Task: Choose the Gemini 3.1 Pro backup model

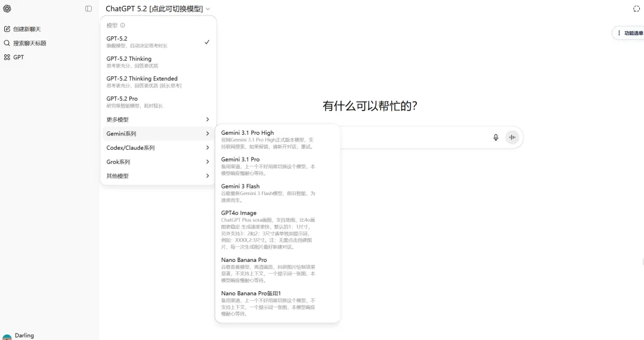Action: click(x=277, y=166)
